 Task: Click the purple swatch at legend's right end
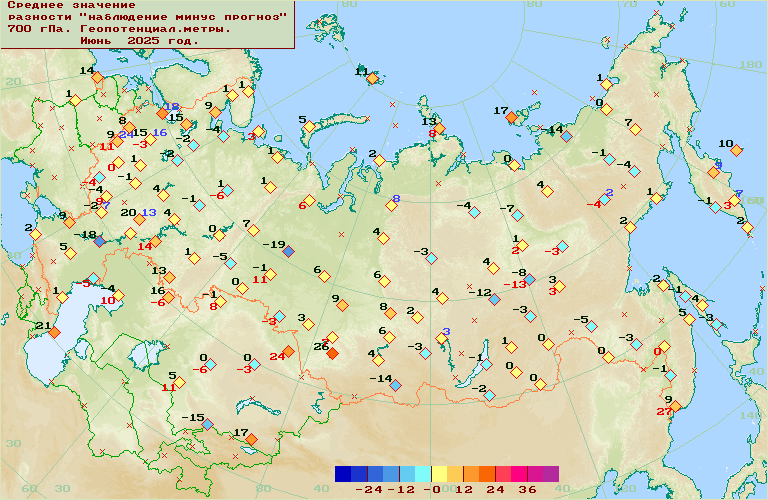tap(551, 474)
